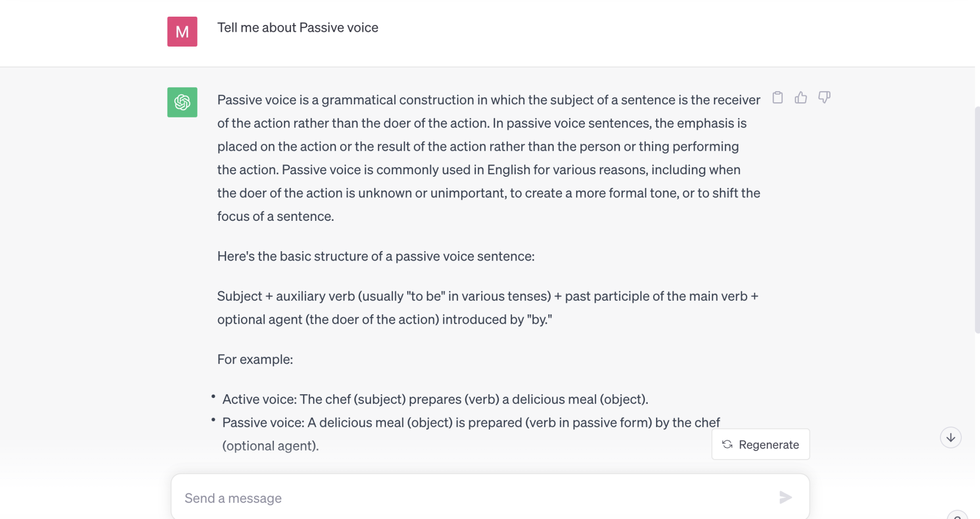Jump to bottom with the down-arrow button

coord(951,437)
